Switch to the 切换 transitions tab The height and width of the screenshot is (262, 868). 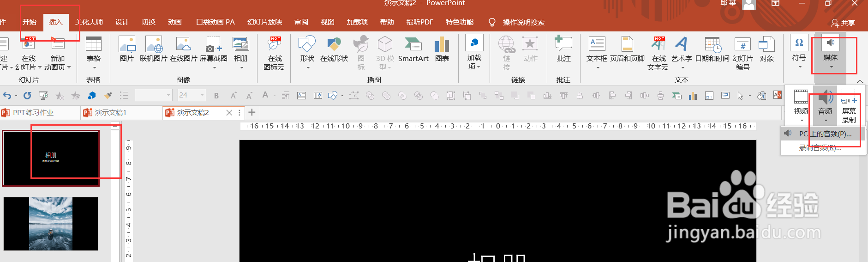click(149, 22)
